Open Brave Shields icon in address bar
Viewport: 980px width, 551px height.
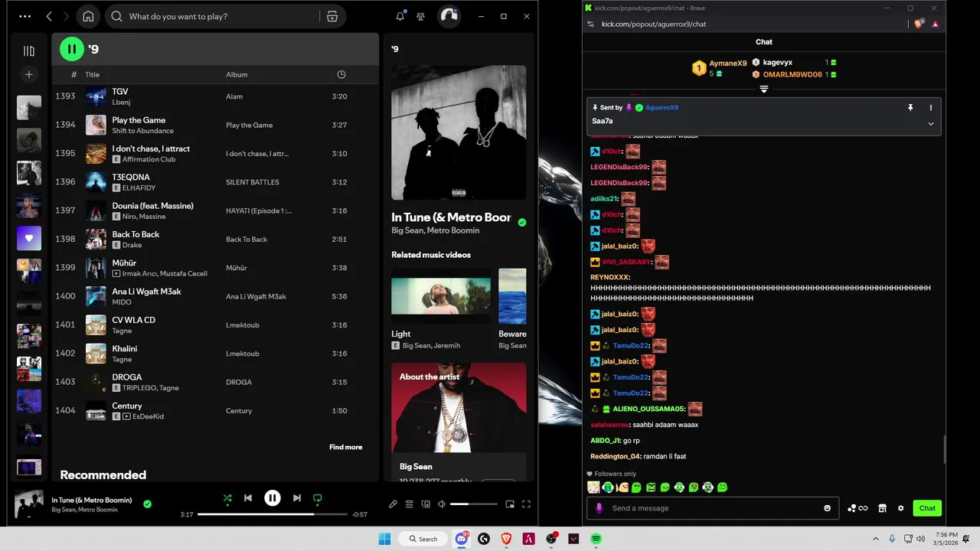pyautogui.click(x=919, y=24)
